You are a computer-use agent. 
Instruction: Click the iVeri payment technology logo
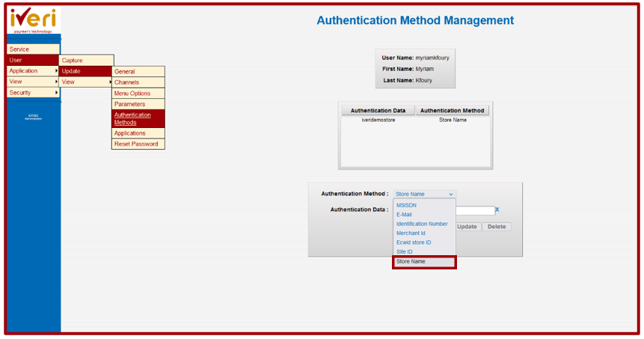[x=33, y=20]
